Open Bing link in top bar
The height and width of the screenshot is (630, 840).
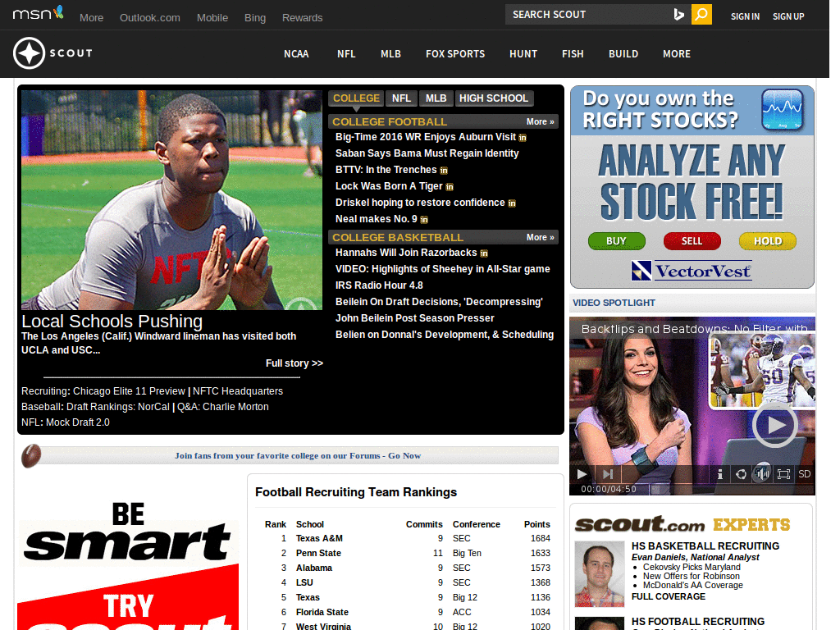(255, 18)
